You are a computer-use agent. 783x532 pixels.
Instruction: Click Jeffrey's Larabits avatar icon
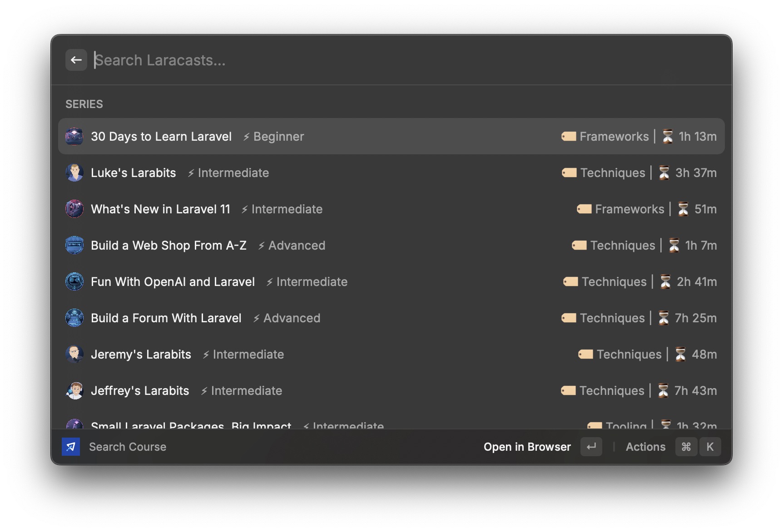[74, 390]
